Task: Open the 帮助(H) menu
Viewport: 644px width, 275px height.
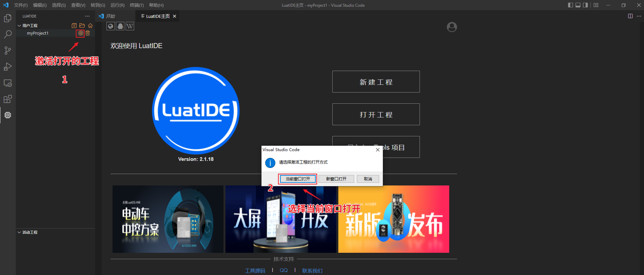Action: click(x=156, y=5)
